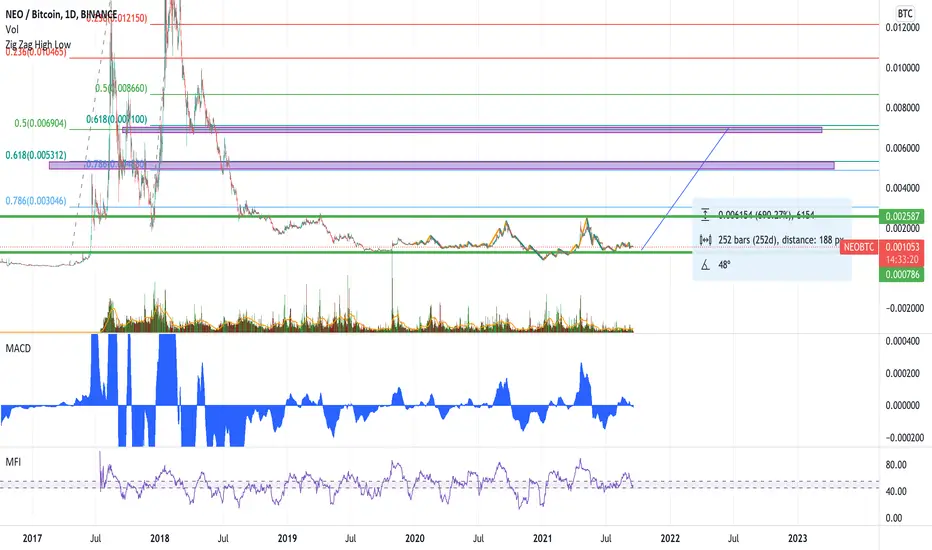Click the 48° angle value
Viewport: 932px width, 550px height.
[724, 265]
